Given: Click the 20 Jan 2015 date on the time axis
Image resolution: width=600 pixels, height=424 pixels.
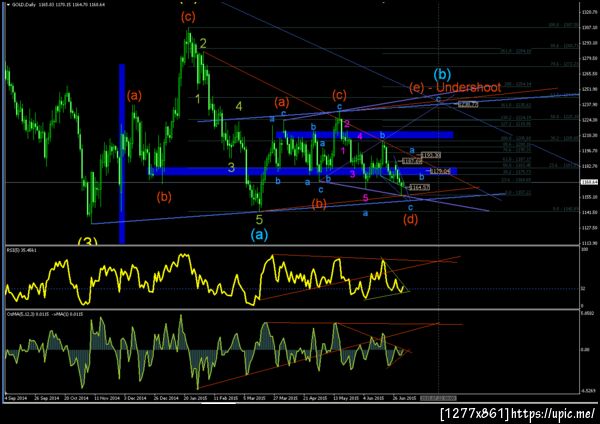Looking at the screenshot, I should click(196, 398).
